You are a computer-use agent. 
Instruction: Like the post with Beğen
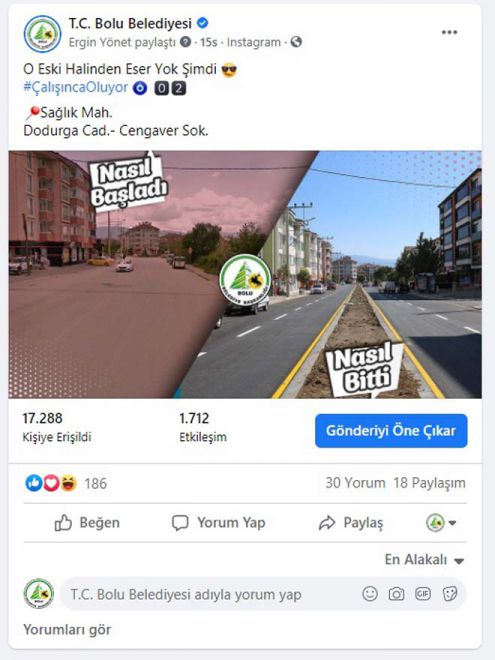coord(87,523)
